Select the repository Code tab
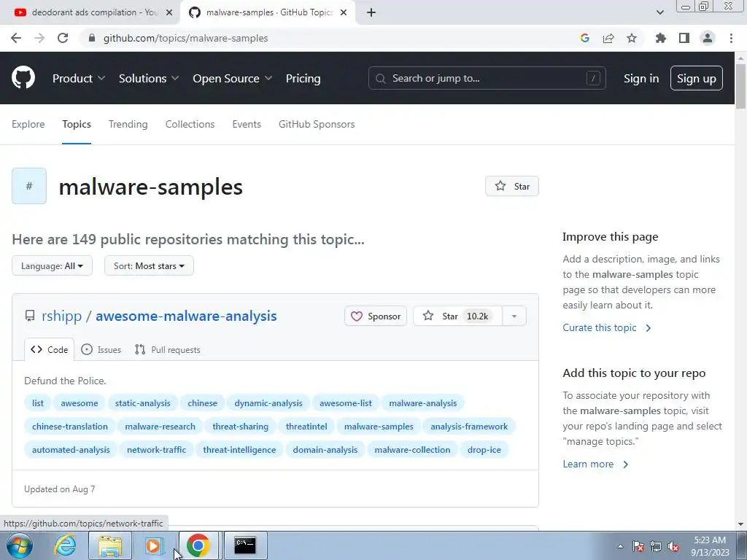The width and height of the screenshot is (747, 560). [49, 349]
